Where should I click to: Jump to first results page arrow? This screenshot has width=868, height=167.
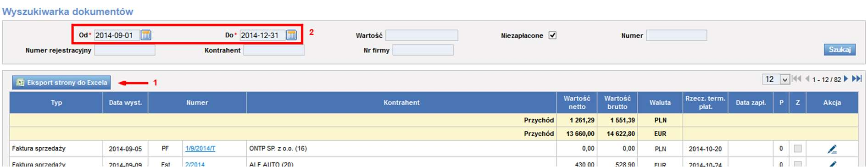tap(797, 79)
